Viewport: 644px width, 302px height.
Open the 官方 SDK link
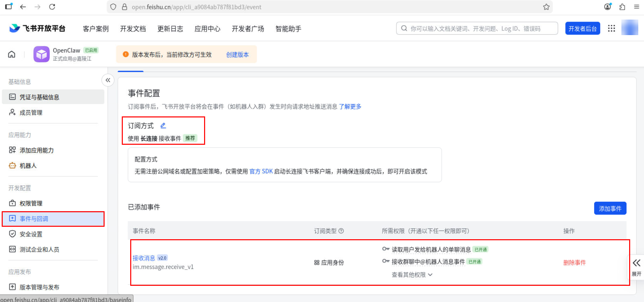click(261, 171)
